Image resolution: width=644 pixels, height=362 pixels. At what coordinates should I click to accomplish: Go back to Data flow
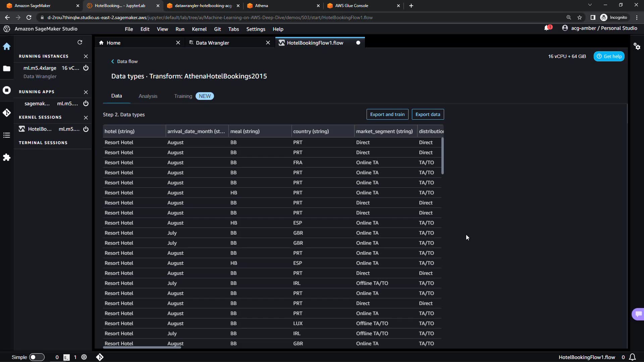click(x=124, y=61)
